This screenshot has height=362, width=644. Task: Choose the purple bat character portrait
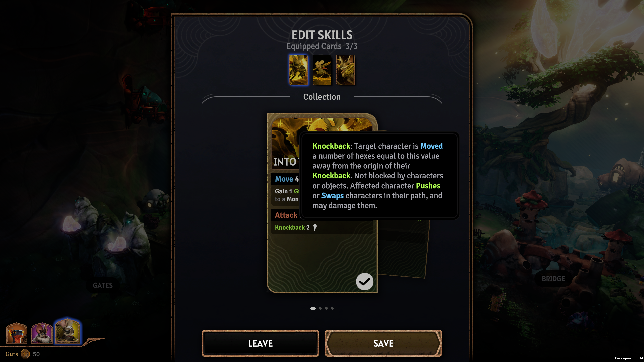click(x=42, y=333)
